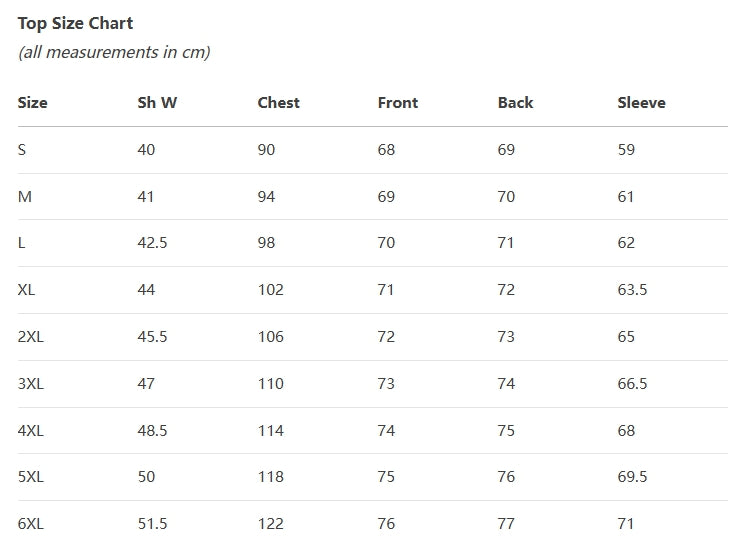Click the Sh W column header

157,102
